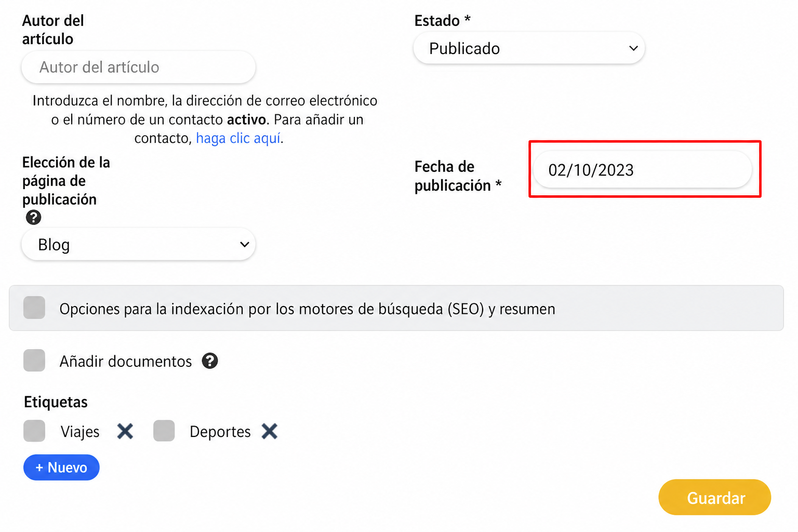
Task: Check the Añadir documentos checkbox
Action: 34,361
